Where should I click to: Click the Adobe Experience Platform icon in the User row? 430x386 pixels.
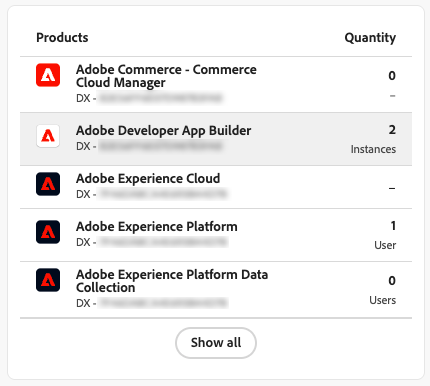(x=48, y=232)
